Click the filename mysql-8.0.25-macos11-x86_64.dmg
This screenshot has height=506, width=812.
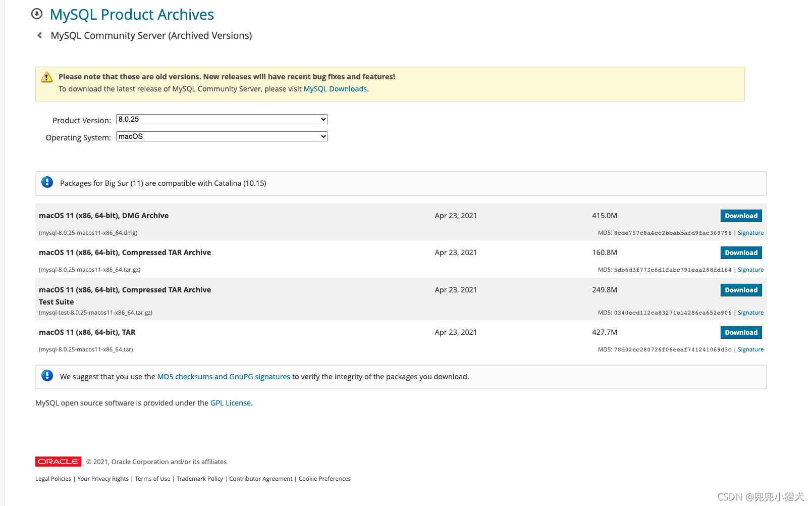pyautogui.click(x=88, y=233)
